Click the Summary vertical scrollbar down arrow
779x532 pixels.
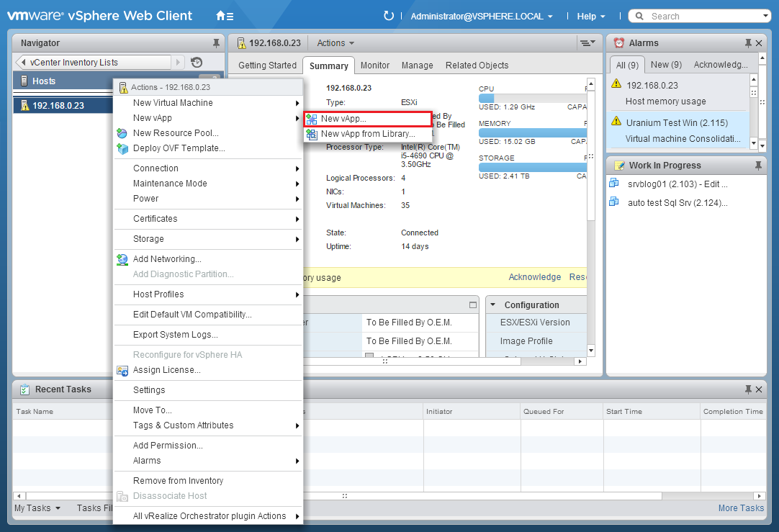click(x=590, y=350)
